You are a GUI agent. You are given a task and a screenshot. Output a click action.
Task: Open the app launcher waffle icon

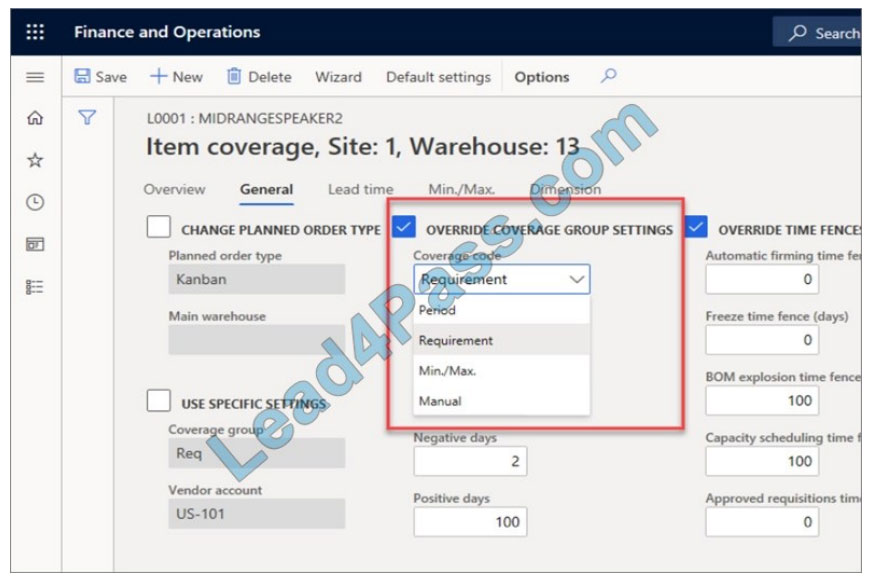35,32
